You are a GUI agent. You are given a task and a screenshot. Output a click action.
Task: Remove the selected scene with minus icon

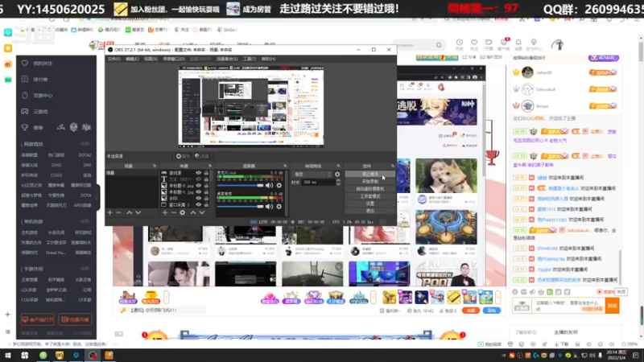click(118, 212)
